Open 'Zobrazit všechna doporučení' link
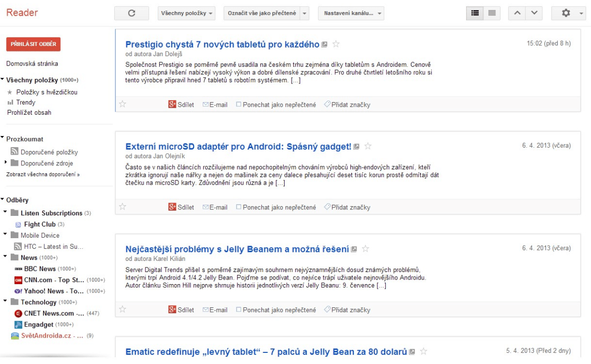591x364 pixels. pyautogui.click(x=42, y=174)
